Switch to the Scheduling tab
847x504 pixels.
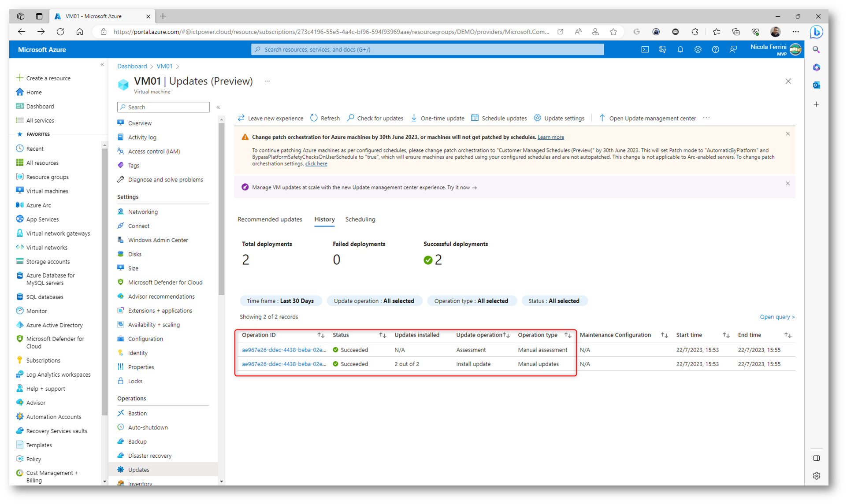pyautogui.click(x=360, y=219)
